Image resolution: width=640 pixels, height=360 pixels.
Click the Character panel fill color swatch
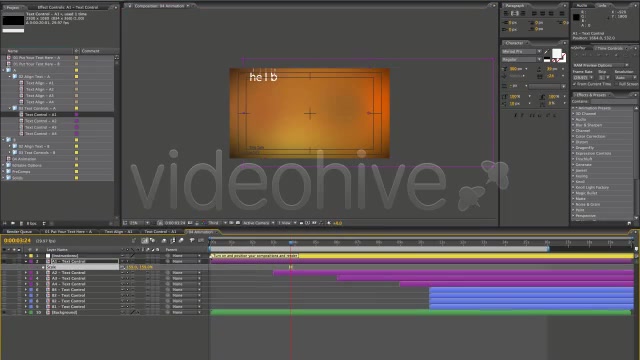[556, 53]
